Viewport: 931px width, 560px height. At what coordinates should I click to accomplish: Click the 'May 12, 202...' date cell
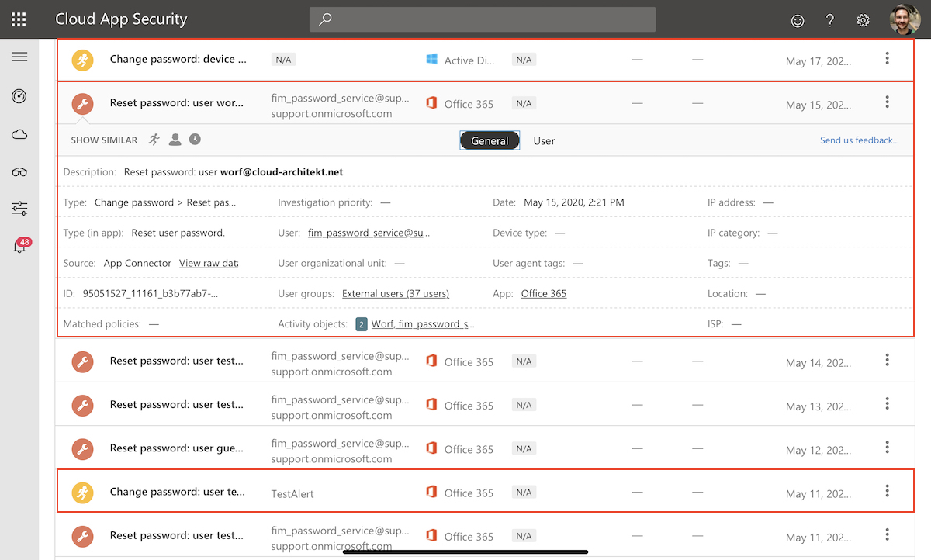click(x=819, y=450)
